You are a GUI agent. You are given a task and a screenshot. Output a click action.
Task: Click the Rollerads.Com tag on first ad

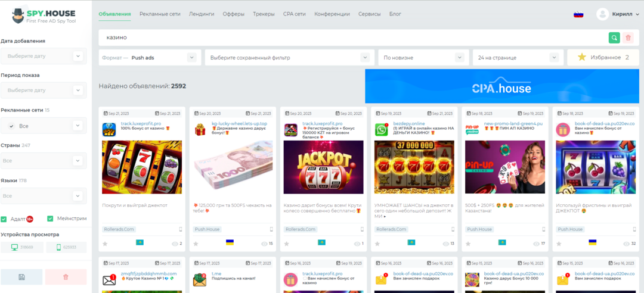(x=119, y=229)
